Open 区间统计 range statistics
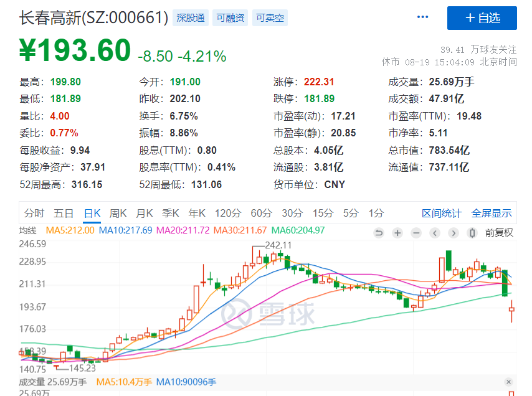This screenshot has width=532, height=396. 442,214
